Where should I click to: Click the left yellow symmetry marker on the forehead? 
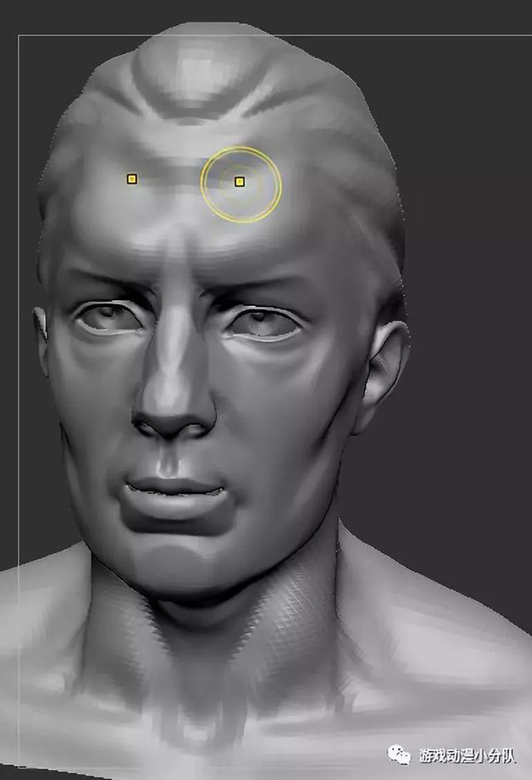[132, 179]
